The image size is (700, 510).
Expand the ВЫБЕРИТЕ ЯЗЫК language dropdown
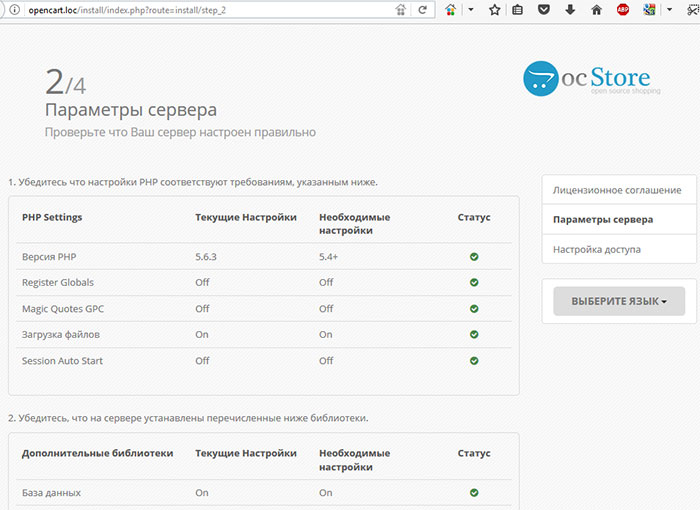pos(619,301)
